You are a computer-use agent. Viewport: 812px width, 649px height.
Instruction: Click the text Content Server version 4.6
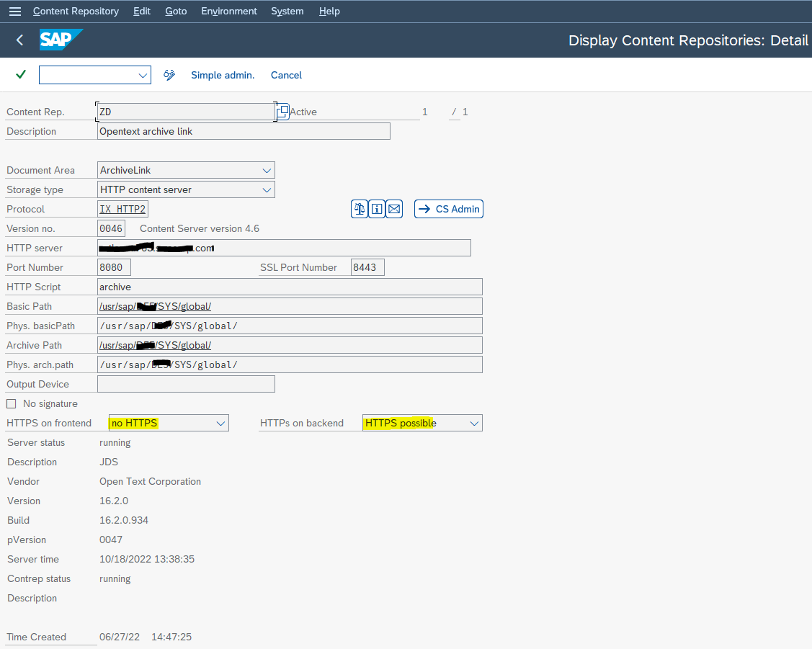pyautogui.click(x=200, y=229)
